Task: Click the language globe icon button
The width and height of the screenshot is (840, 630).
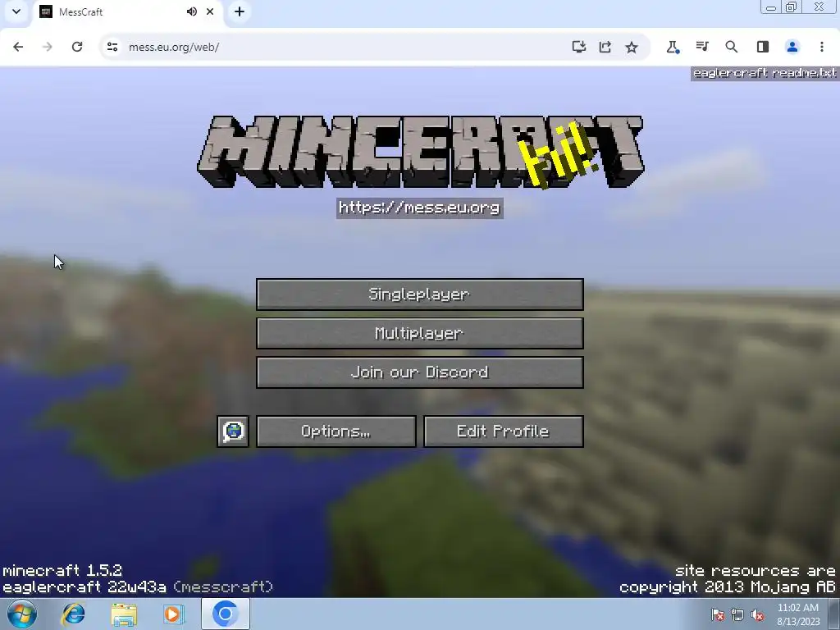Action: click(x=233, y=431)
